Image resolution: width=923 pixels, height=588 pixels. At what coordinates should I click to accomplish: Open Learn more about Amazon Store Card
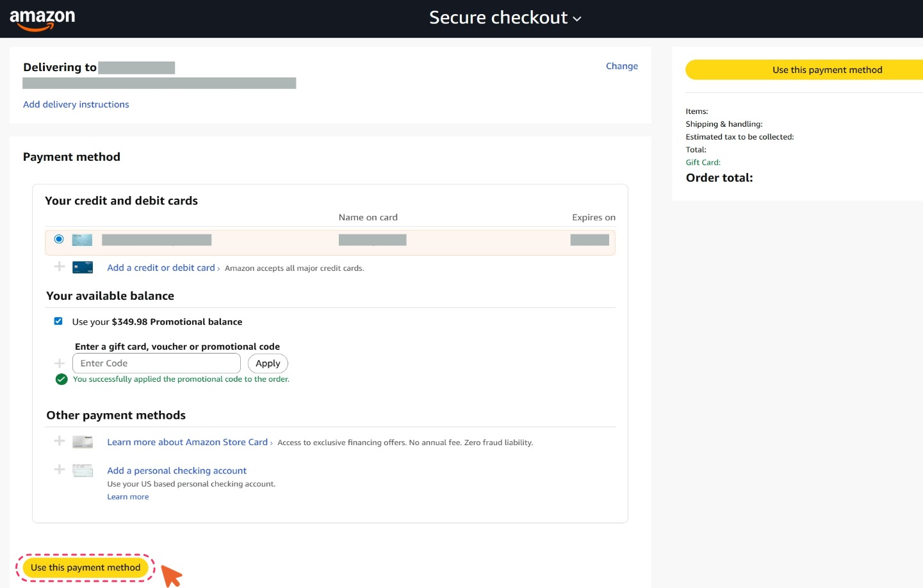tap(187, 442)
